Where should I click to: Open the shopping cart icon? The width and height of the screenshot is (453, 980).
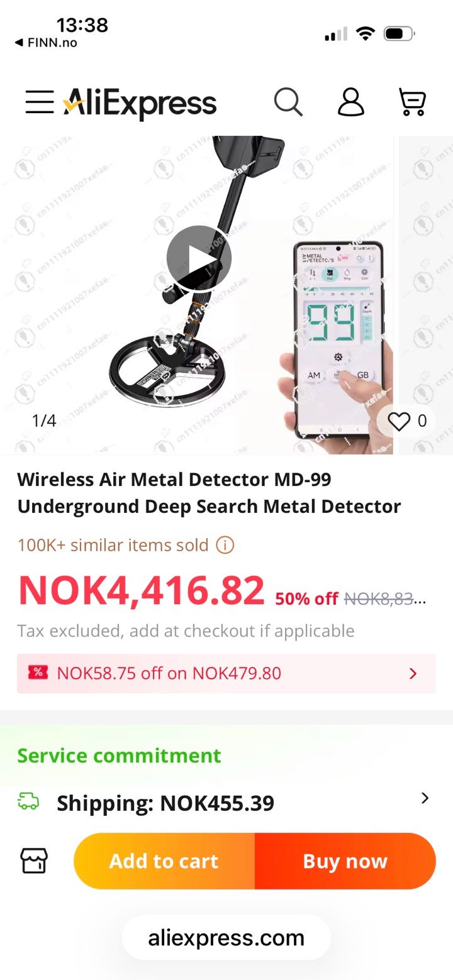click(413, 102)
